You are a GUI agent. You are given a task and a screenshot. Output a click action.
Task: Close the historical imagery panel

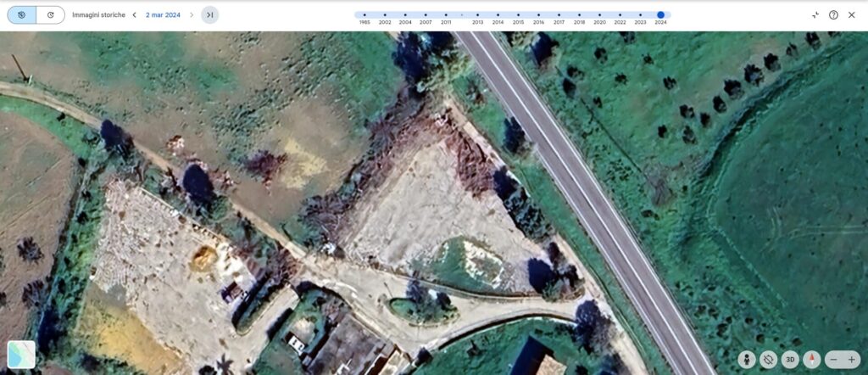click(852, 15)
